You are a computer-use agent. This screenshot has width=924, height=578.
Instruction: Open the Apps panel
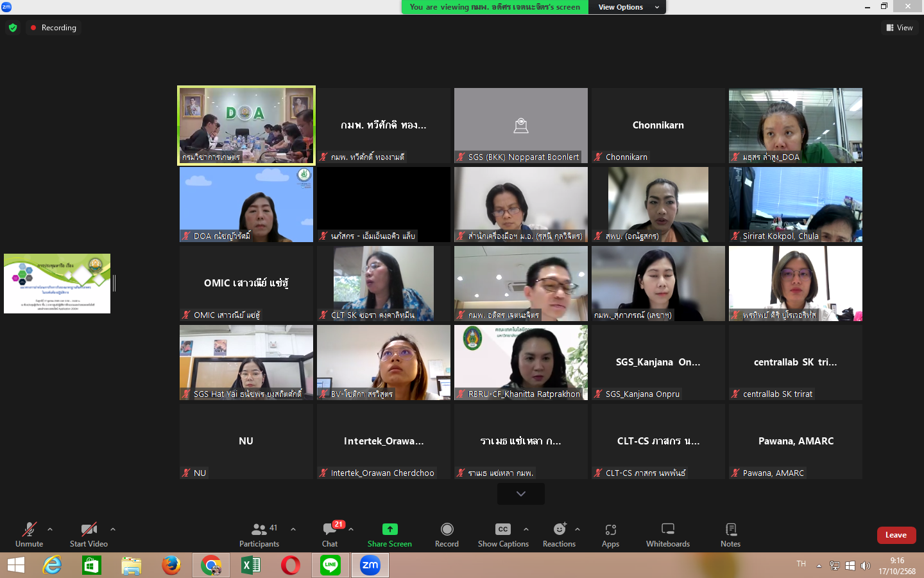(610, 534)
